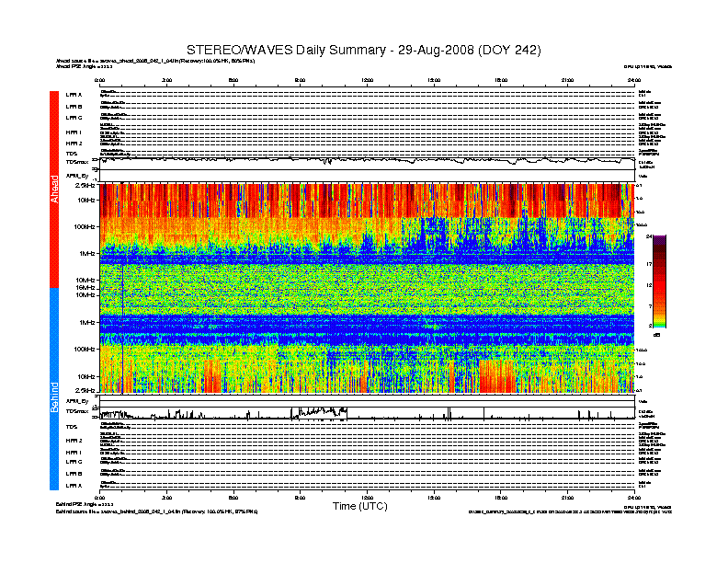Select the HFR 1 label in Ahead section

pos(74,132)
